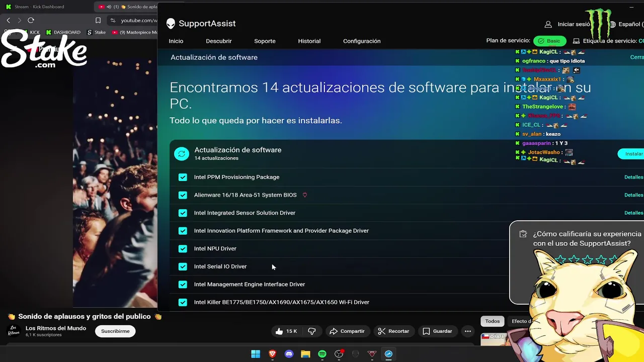Open OBS Studio from the taskbar
644x362 pixels.
[x=339, y=354]
